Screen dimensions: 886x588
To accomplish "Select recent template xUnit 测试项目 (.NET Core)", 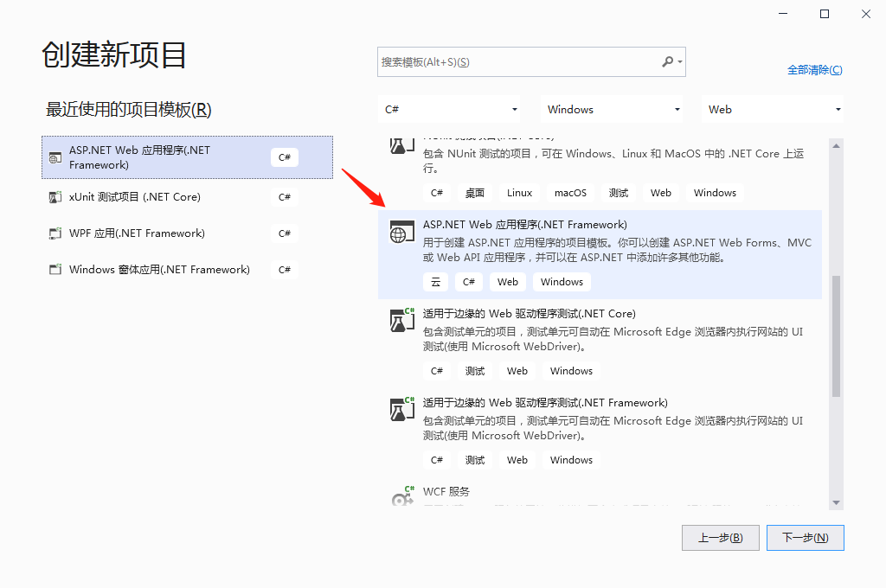I will click(187, 197).
